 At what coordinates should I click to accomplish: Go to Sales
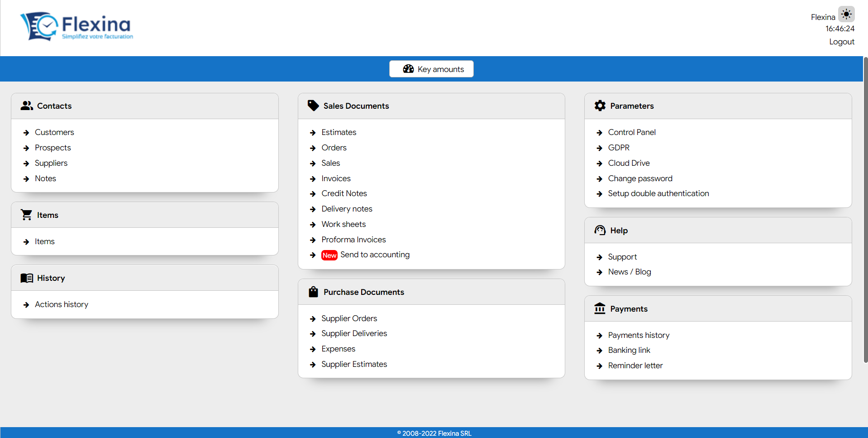coord(331,163)
